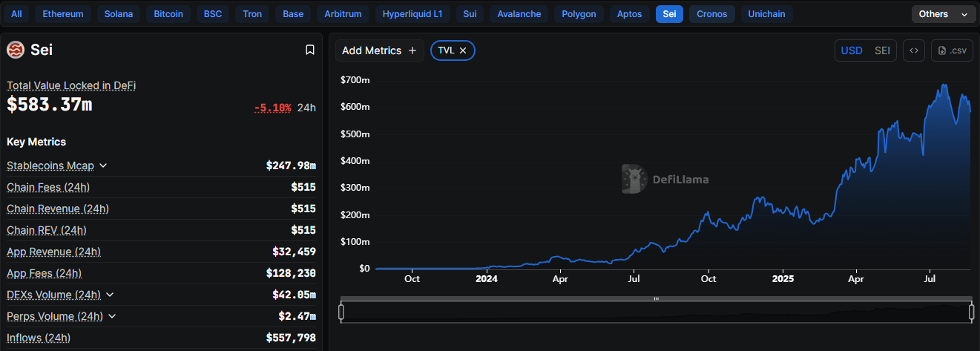This screenshot has width=980, height=351.
Task: Select the BSC chain tab
Action: click(213, 14)
